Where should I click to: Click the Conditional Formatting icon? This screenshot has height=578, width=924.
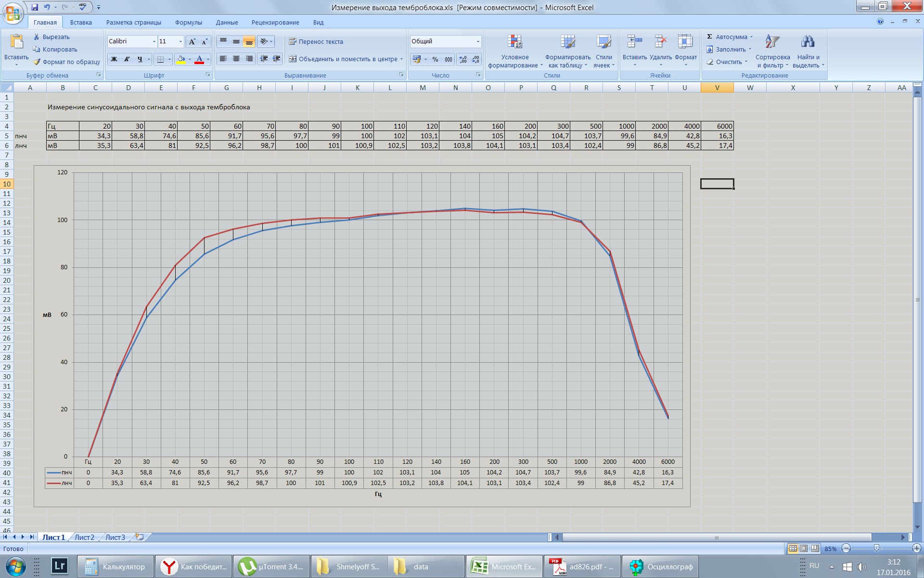pyautogui.click(x=514, y=42)
